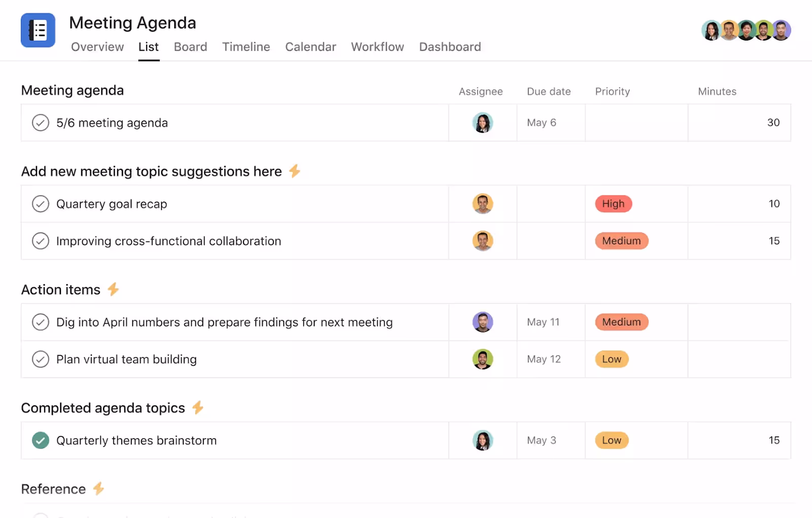Click the Overview navigation link

click(x=97, y=47)
